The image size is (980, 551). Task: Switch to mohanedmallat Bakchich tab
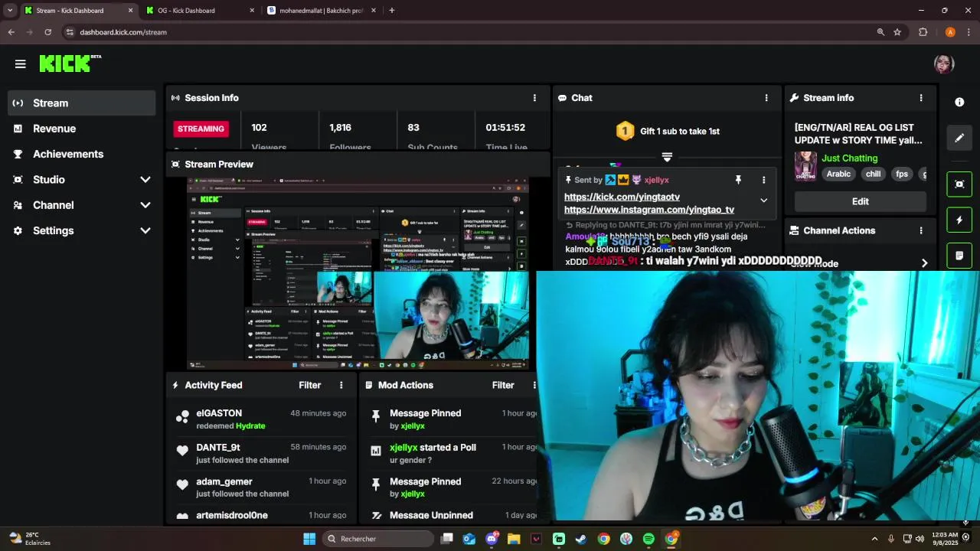322,11
